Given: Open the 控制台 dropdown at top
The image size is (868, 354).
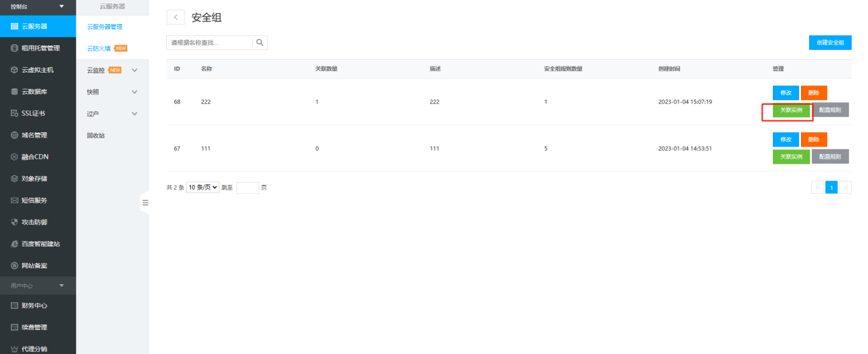Looking at the screenshot, I should click(x=62, y=6).
